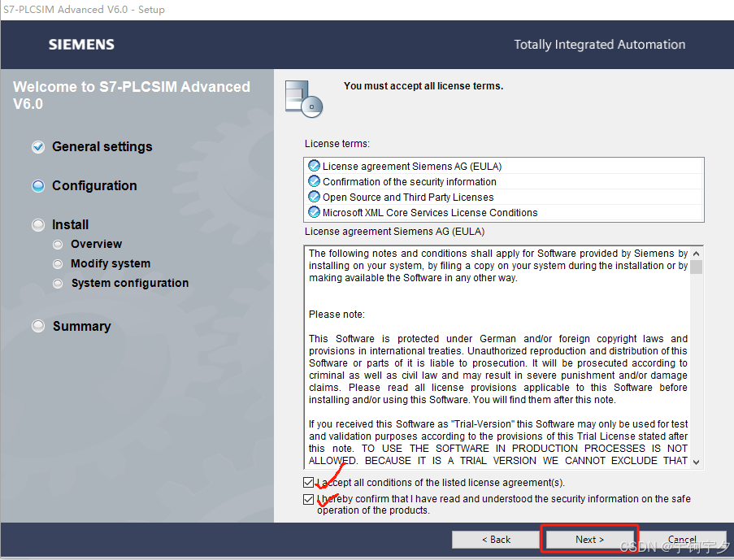Click the Install step
Viewport: 734px width, 560px height.
[70, 225]
